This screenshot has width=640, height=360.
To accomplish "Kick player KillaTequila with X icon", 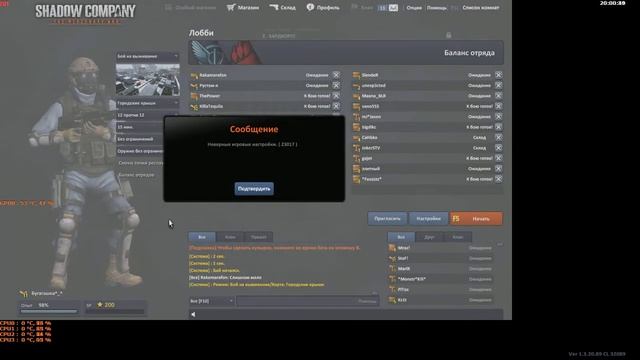I will coord(336,106).
